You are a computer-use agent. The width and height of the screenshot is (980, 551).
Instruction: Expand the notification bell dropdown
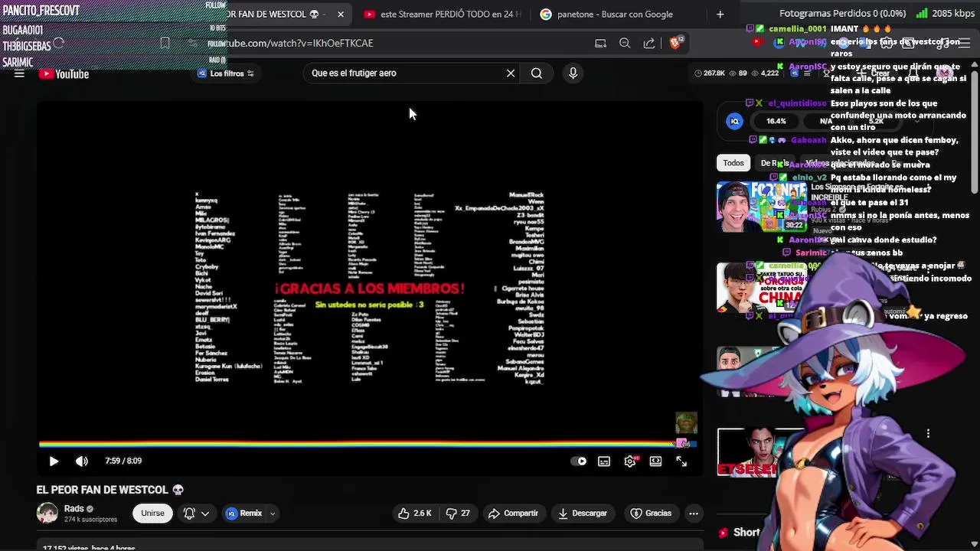pyautogui.click(x=196, y=514)
